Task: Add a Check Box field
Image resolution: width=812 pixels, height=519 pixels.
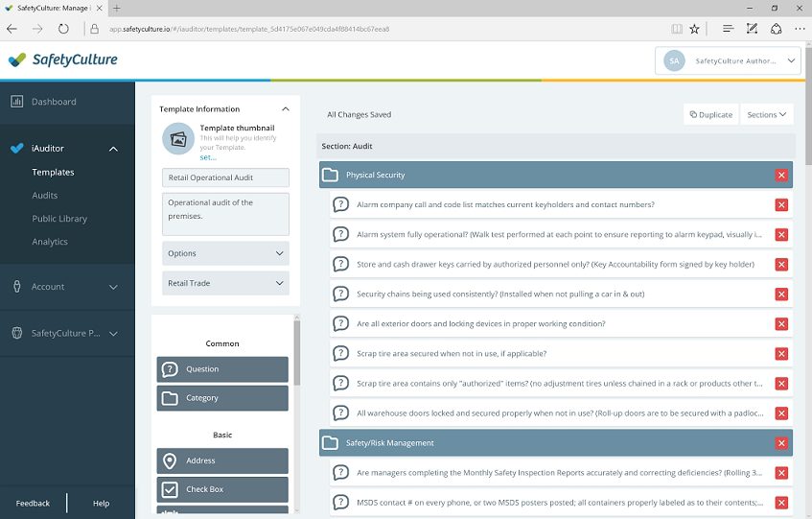Action: 222,489
